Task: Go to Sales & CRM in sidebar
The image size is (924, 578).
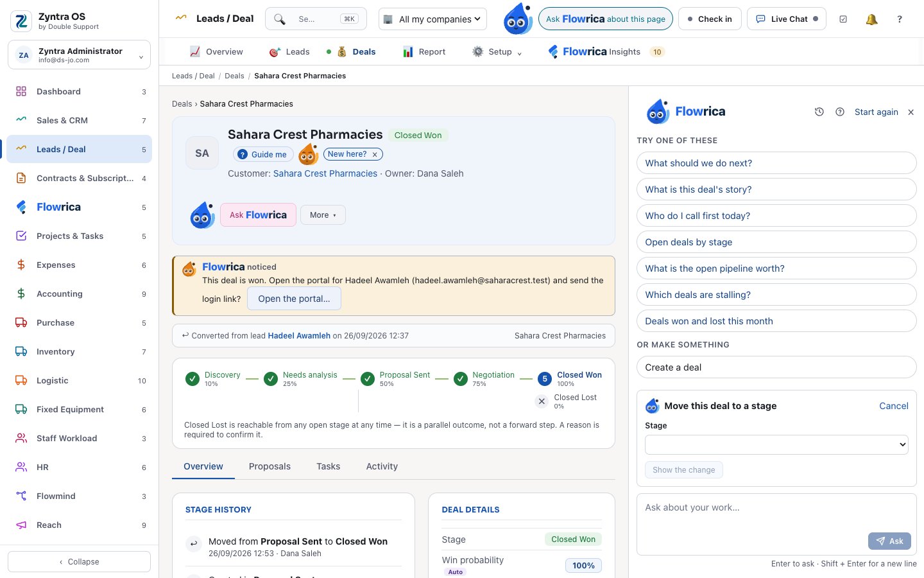Action: [80, 121]
